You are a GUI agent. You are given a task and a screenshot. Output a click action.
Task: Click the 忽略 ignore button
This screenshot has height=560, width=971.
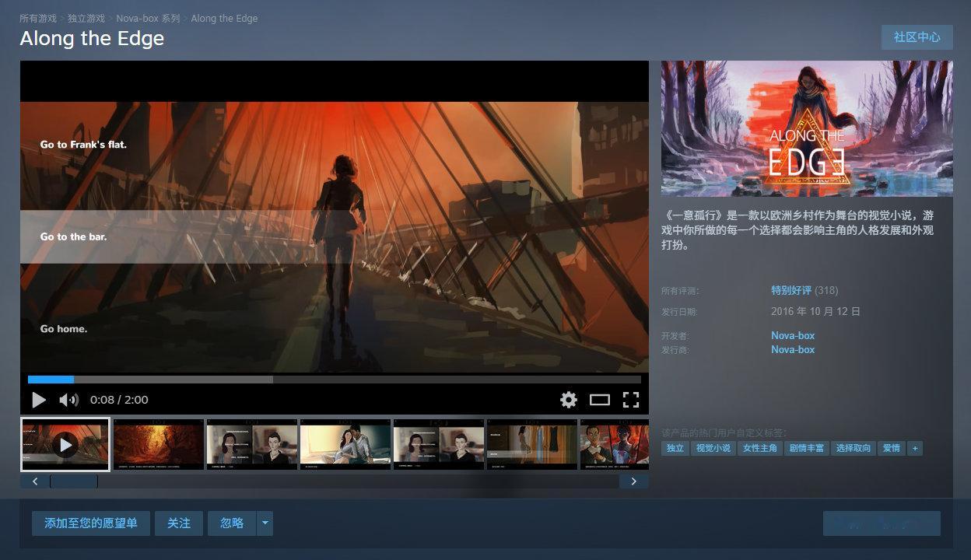[x=232, y=523]
